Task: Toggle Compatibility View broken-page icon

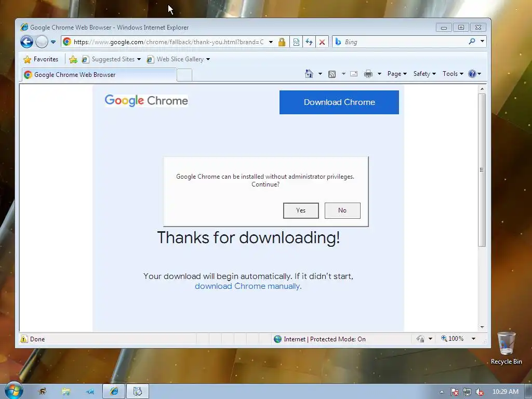Action: [296, 42]
